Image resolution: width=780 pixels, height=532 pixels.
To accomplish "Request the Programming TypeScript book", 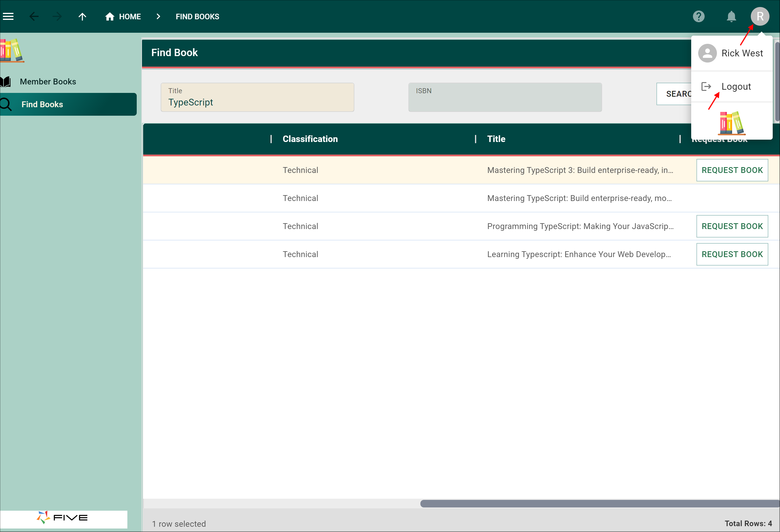I will point(732,226).
